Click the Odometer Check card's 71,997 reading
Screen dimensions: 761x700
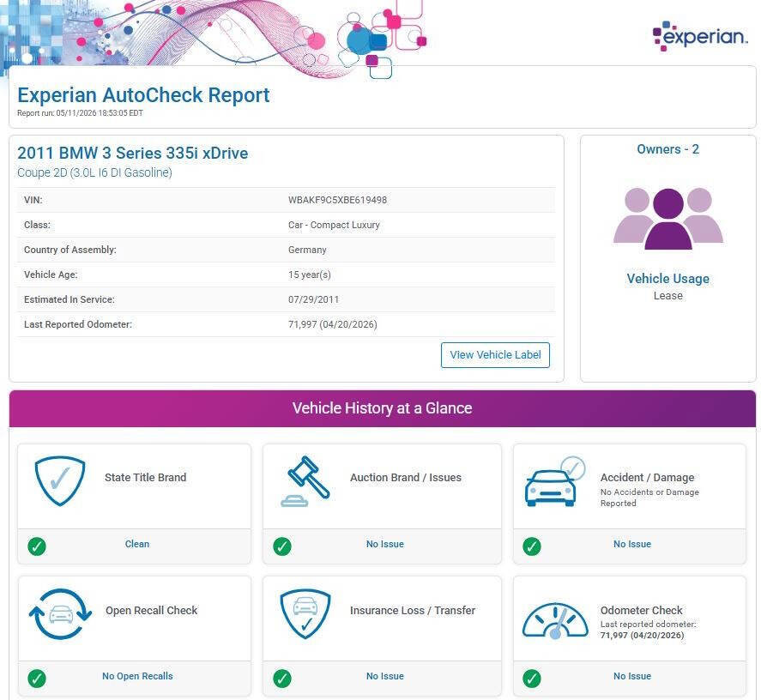point(642,635)
